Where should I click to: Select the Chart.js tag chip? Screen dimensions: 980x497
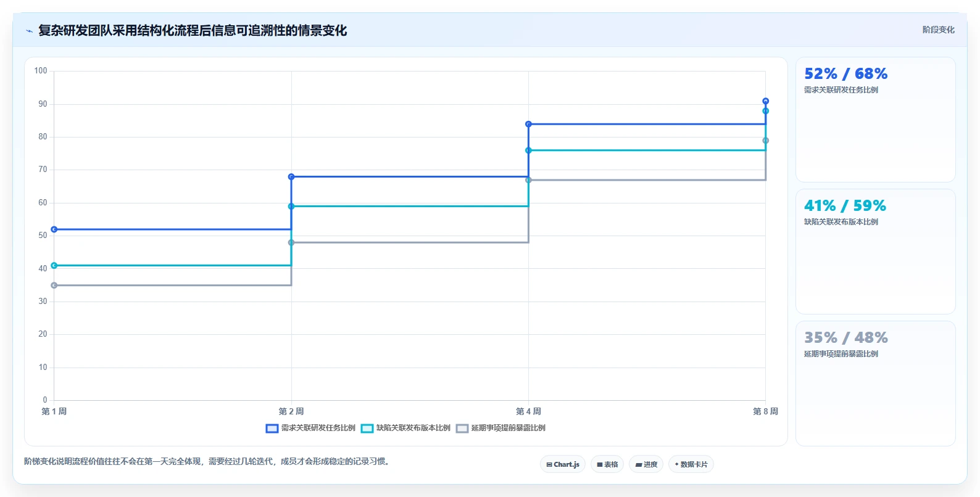[563, 464]
